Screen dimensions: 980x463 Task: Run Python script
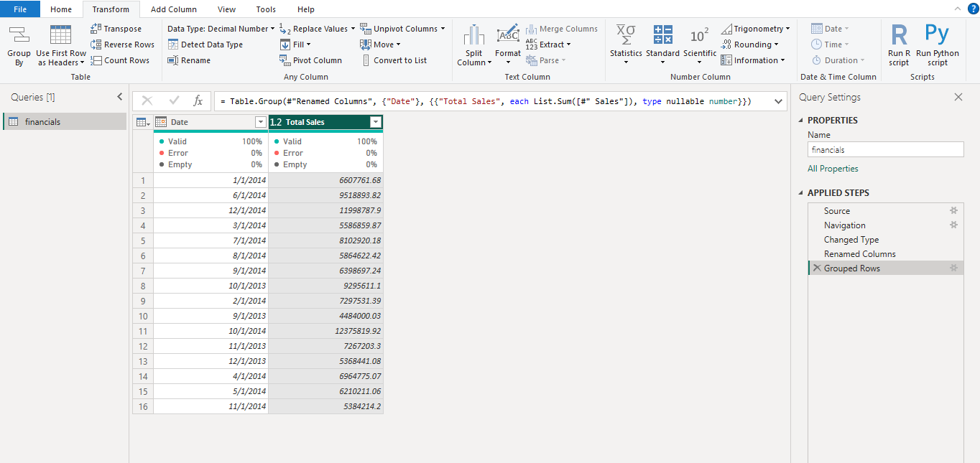pos(937,45)
